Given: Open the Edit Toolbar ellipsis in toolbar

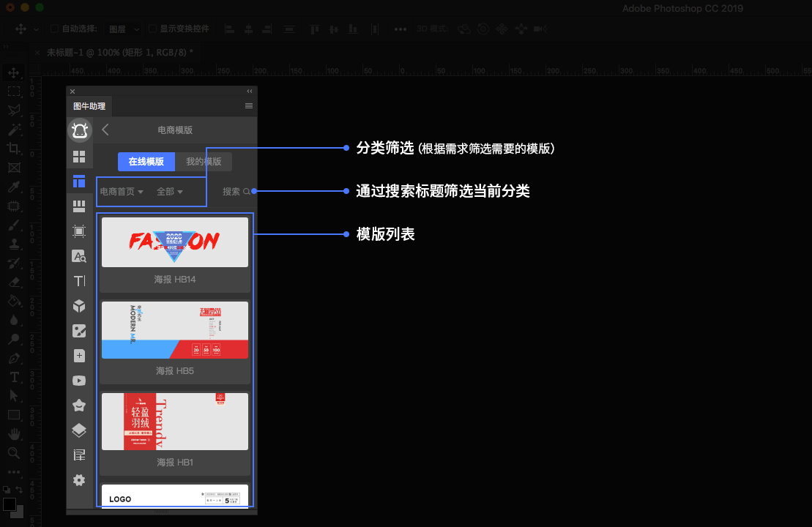Looking at the screenshot, I should coord(14,472).
